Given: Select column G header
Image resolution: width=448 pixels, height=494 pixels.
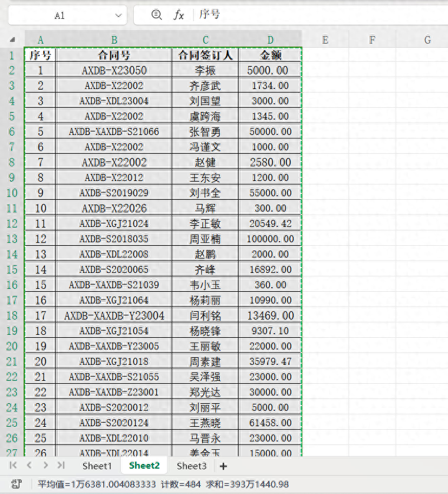Looking at the screenshot, I should [427, 39].
